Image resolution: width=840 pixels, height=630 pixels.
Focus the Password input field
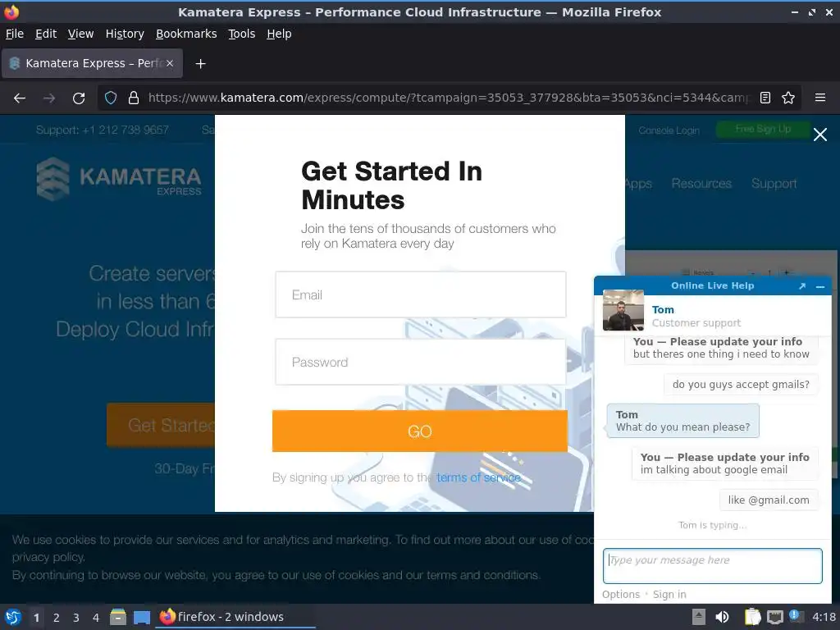pyautogui.click(x=421, y=362)
